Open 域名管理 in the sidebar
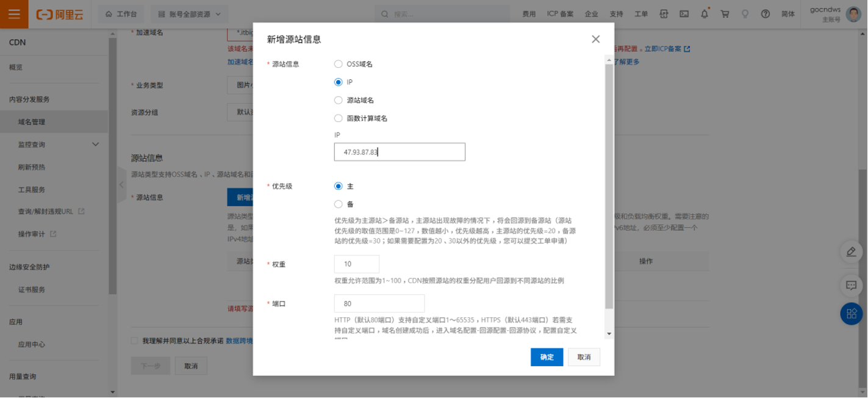This screenshot has height=398, width=868. tap(32, 121)
